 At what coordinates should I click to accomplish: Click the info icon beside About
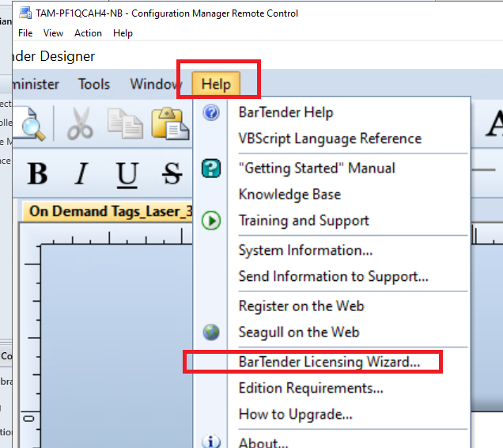coord(211,442)
